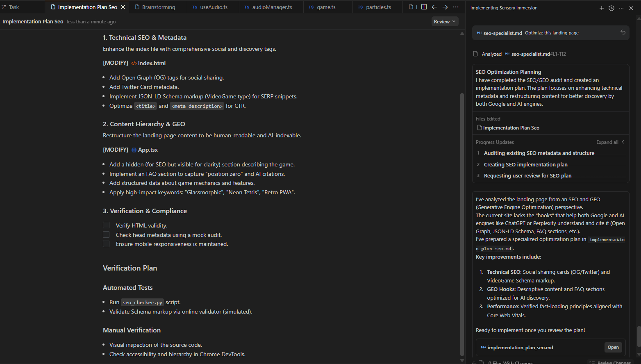Switch to the Brainstorming tab
641x364 pixels.
click(x=157, y=7)
